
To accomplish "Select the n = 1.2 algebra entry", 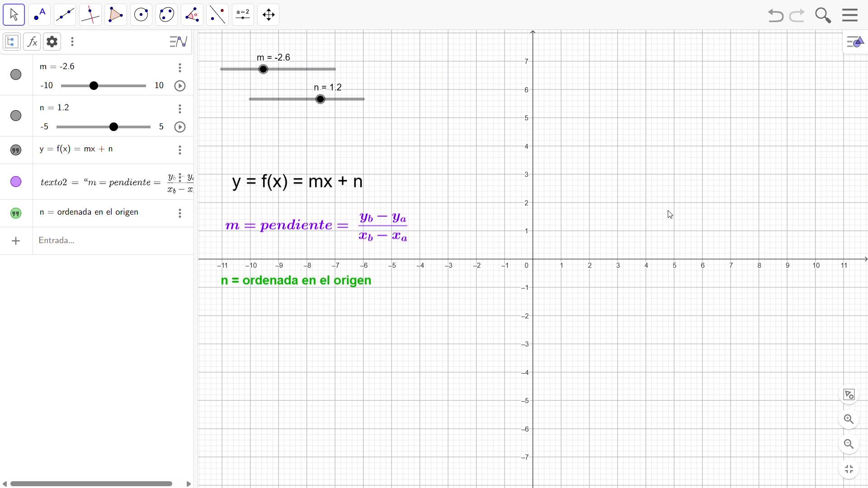I will coord(55,108).
